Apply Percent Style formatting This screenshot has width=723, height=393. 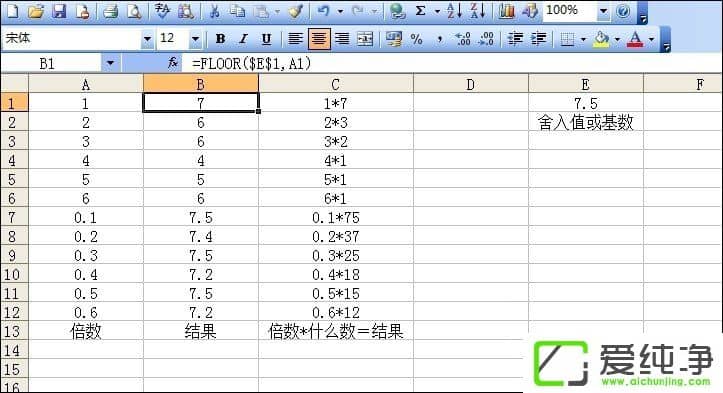(x=417, y=39)
